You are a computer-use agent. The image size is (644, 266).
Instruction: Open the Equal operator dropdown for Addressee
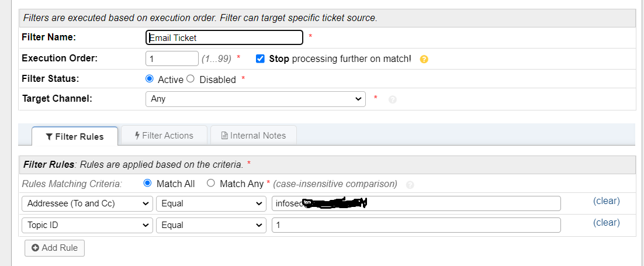click(211, 203)
